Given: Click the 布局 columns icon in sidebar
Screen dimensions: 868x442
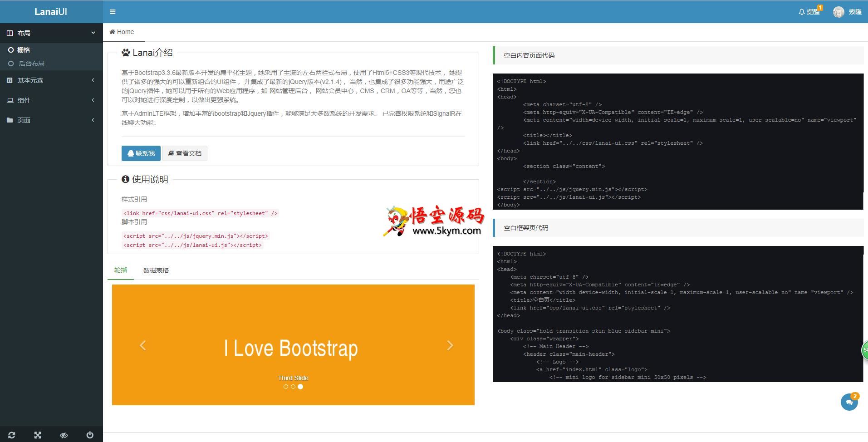Looking at the screenshot, I should (x=10, y=33).
